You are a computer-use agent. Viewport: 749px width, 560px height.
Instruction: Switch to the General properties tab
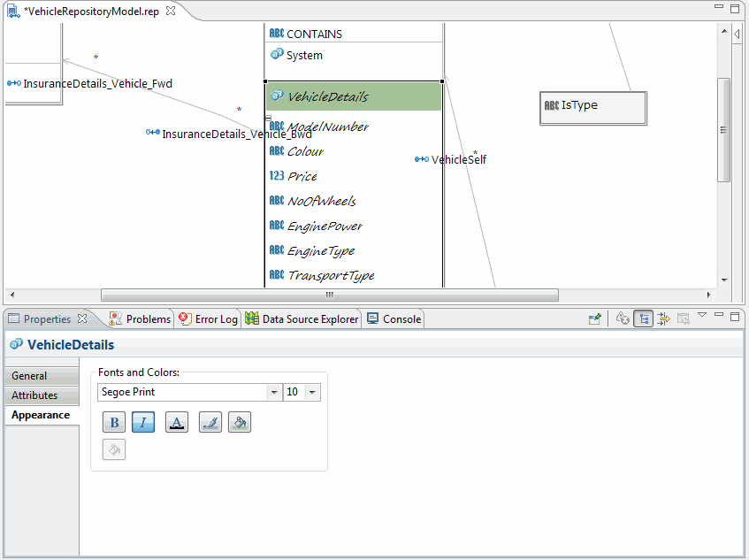coord(42,376)
